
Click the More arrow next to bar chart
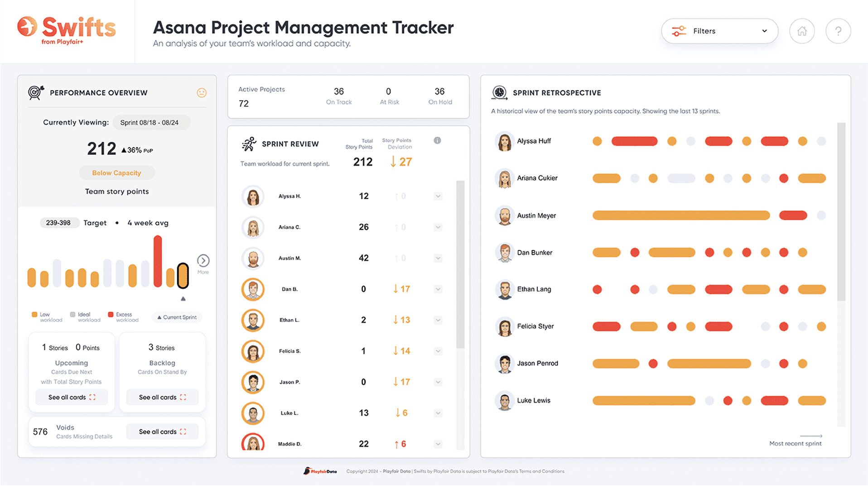(203, 261)
